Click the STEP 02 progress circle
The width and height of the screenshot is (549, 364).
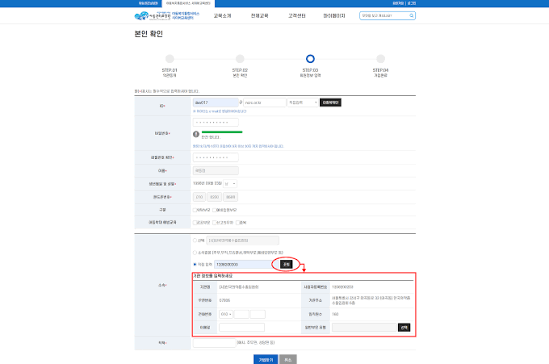coord(240,59)
